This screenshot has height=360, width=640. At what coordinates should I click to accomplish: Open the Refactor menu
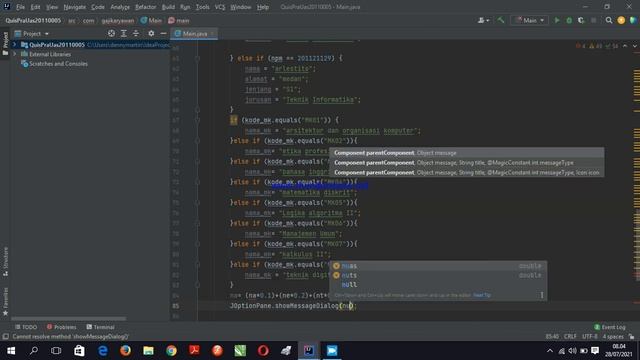146,7
